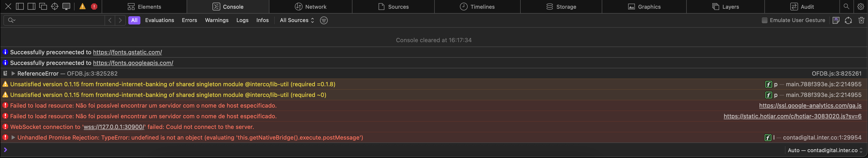Open Web Inspector settings gear
The image size is (868, 158).
point(860,6)
